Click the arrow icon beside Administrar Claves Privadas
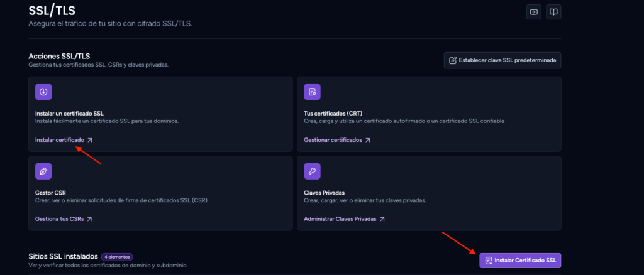This screenshot has width=644, height=275. tap(382, 219)
